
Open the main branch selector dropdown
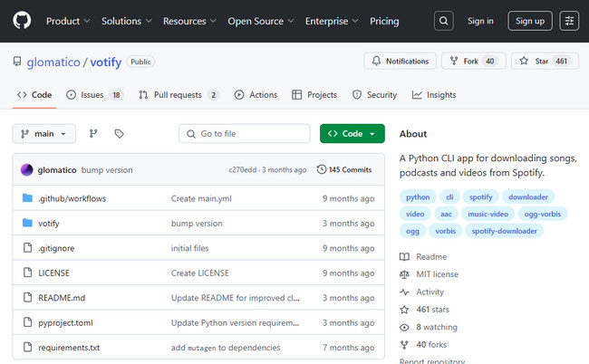[x=44, y=134]
